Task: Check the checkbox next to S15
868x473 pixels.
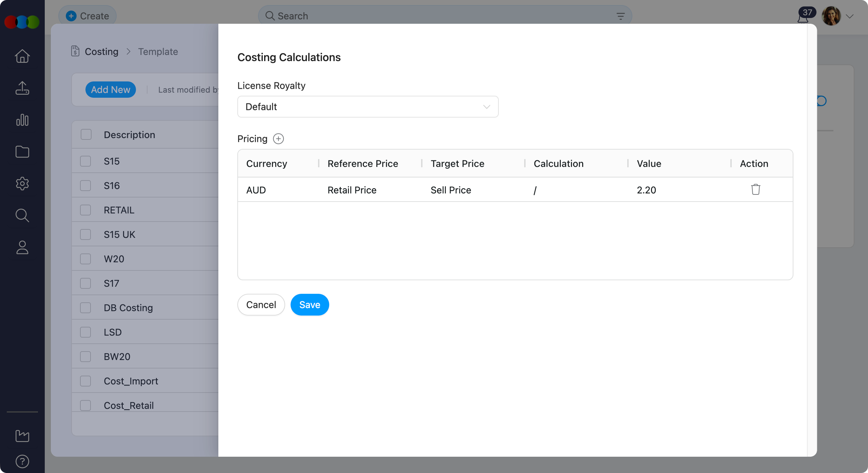Action: click(85, 161)
